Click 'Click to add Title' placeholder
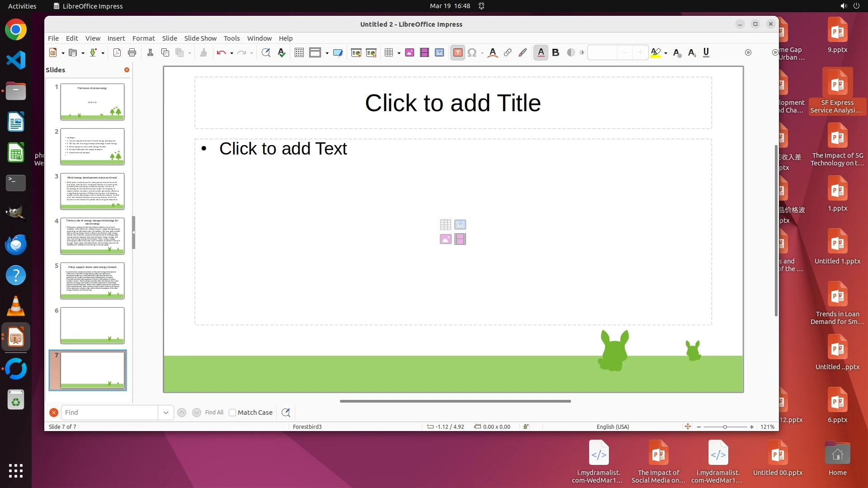The width and height of the screenshot is (868, 488). pos(453,103)
